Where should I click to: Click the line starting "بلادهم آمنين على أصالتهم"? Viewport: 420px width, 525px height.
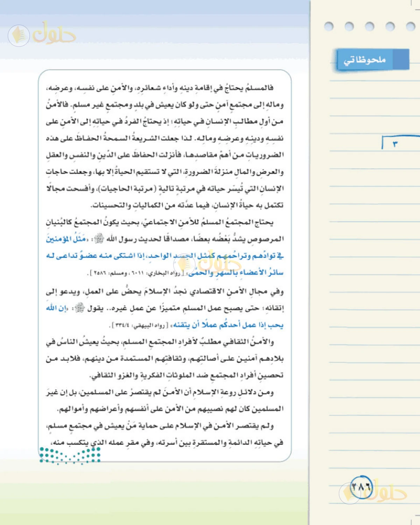pyautogui.click(x=164, y=359)
